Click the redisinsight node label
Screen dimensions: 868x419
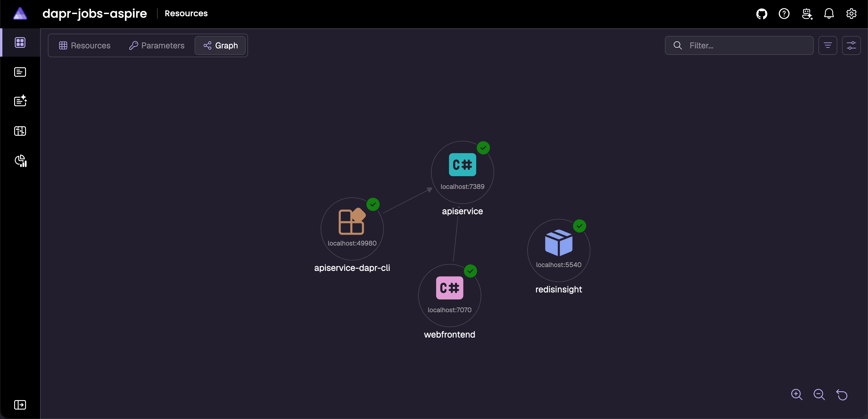click(x=559, y=290)
